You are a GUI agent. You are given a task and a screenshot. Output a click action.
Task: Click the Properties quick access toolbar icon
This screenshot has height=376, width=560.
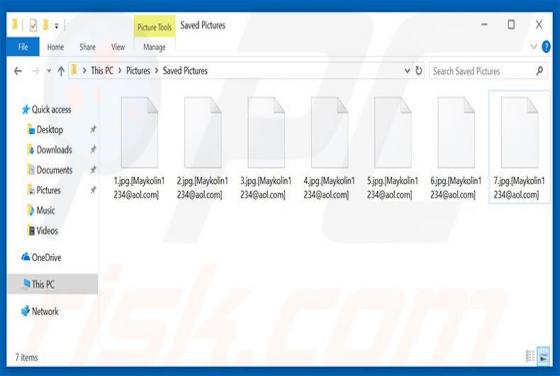coord(33,25)
